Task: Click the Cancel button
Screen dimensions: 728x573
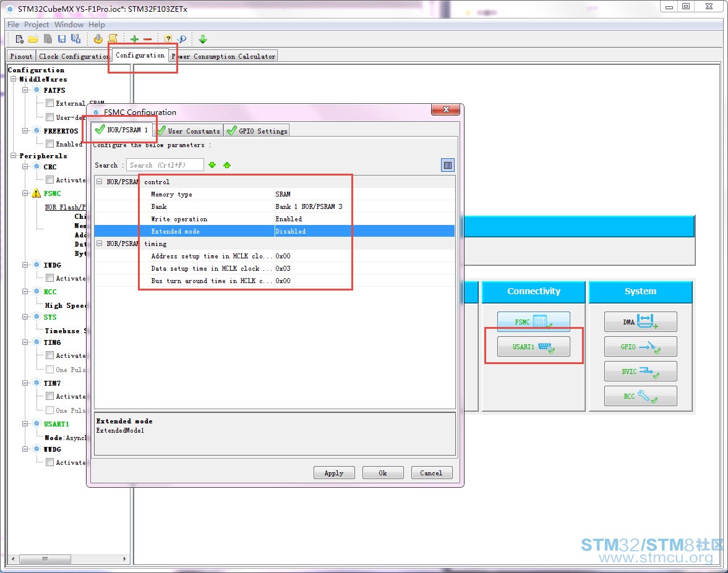Action: click(431, 473)
